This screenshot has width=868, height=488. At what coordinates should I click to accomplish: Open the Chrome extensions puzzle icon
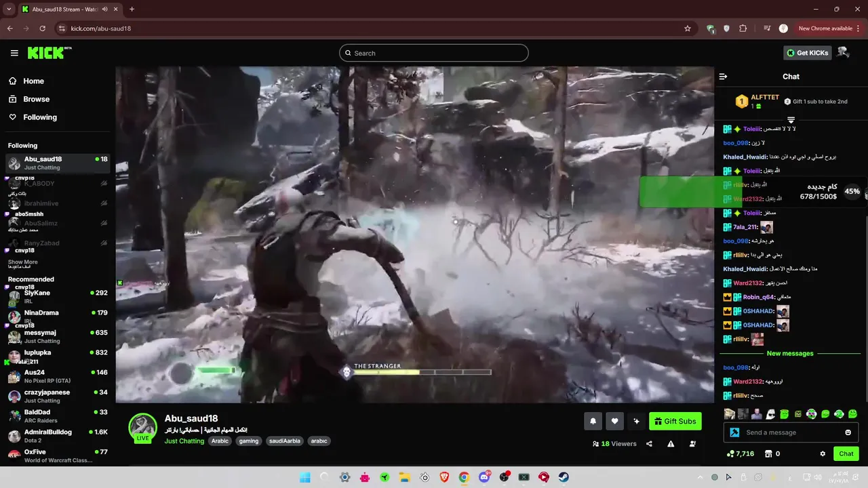tap(743, 28)
